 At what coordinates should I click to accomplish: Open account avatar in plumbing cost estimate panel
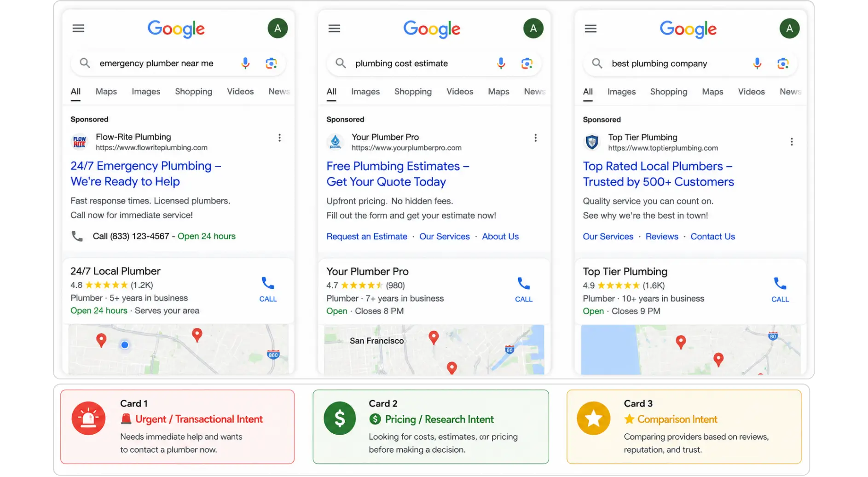pos(533,29)
